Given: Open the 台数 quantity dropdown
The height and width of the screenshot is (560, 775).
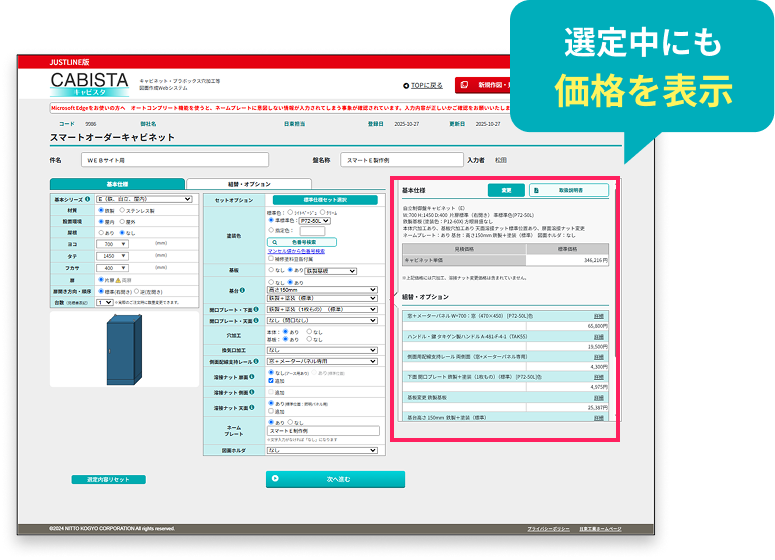Looking at the screenshot, I should coord(105,302).
